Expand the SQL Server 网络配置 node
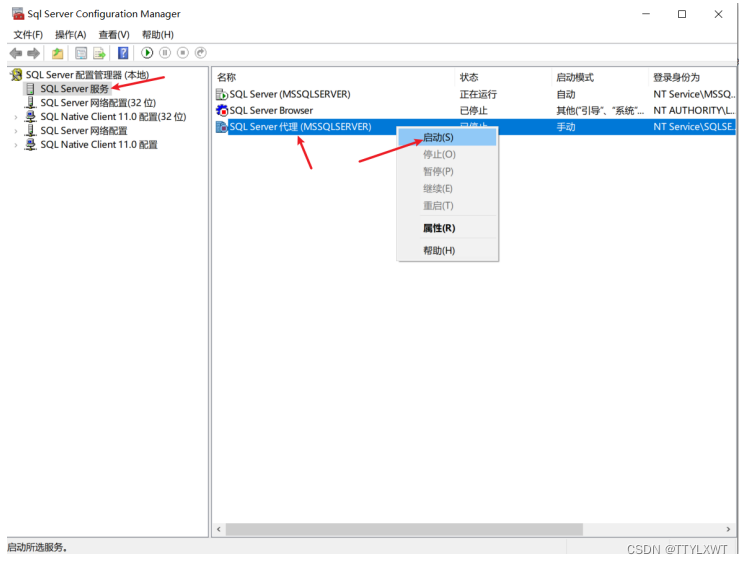 coord(16,131)
